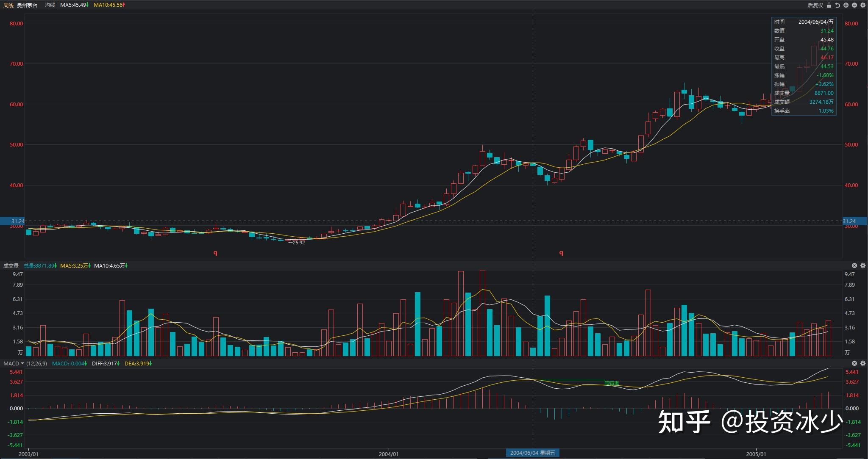Open the 后复权 adjustment dropdown
Image resolution: width=868 pixels, height=459 pixels.
tap(815, 5)
